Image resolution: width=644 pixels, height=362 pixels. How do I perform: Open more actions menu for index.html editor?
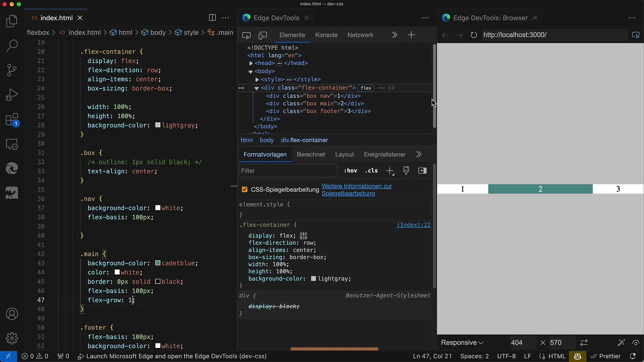click(226, 18)
